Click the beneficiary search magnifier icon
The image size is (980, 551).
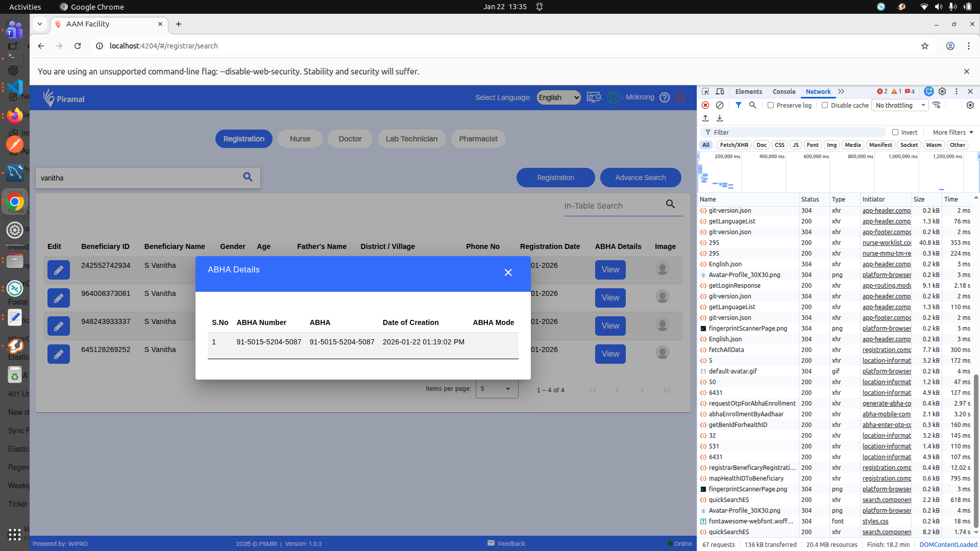coord(248,177)
